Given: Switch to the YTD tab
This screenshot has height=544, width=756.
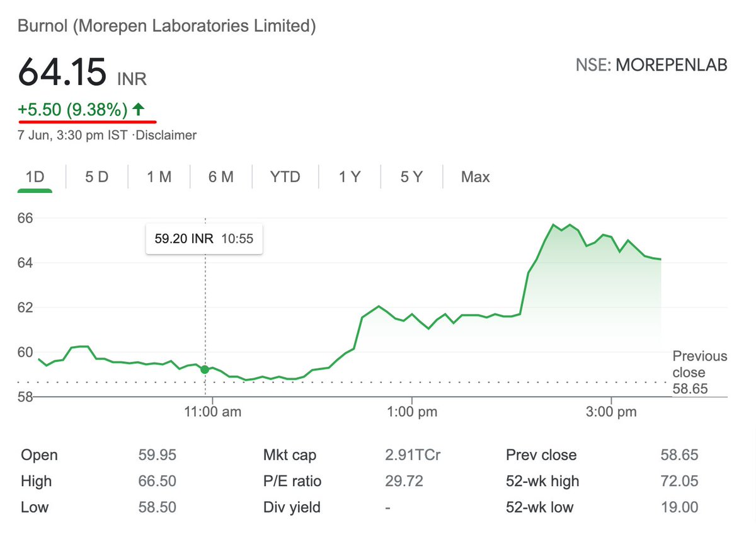Looking at the screenshot, I should point(285,177).
